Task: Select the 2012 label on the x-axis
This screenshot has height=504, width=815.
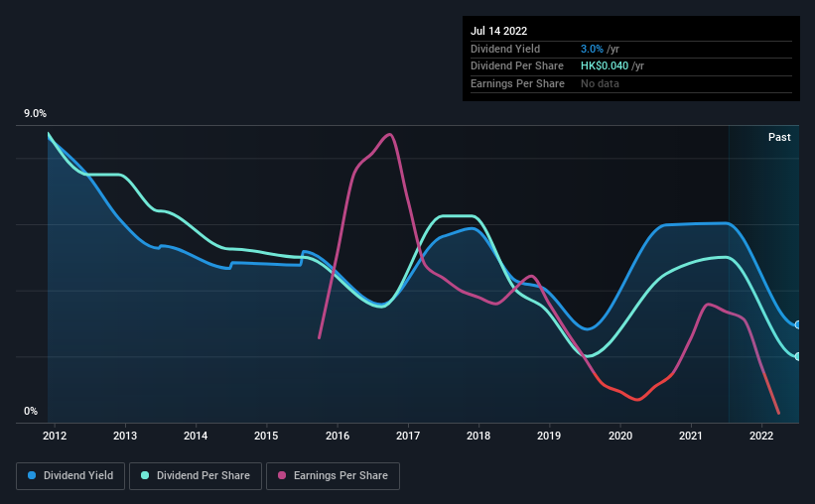Action: [55, 436]
